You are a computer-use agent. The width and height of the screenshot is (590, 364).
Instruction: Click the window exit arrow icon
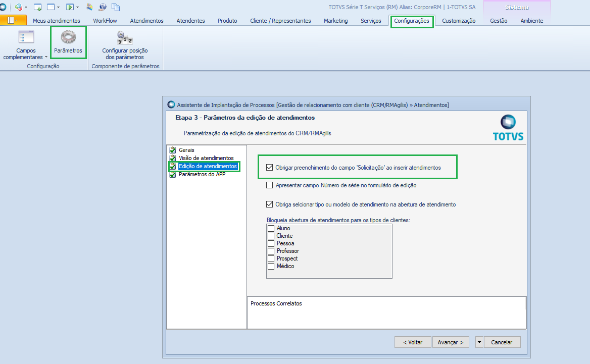click(70, 7)
